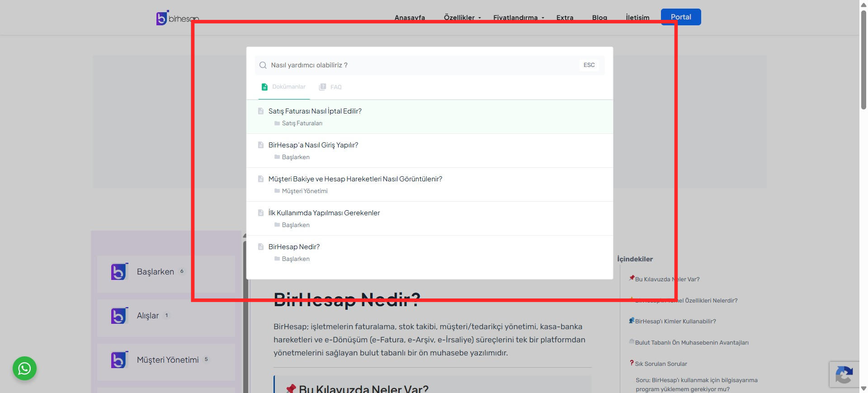Jump to Sık Sorulan Sorular section
Viewport: 868px width, 393px height.
(661, 364)
